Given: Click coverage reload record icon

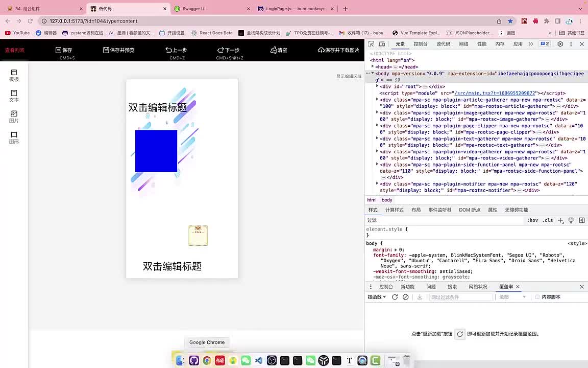Looking at the screenshot, I should (395, 297).
